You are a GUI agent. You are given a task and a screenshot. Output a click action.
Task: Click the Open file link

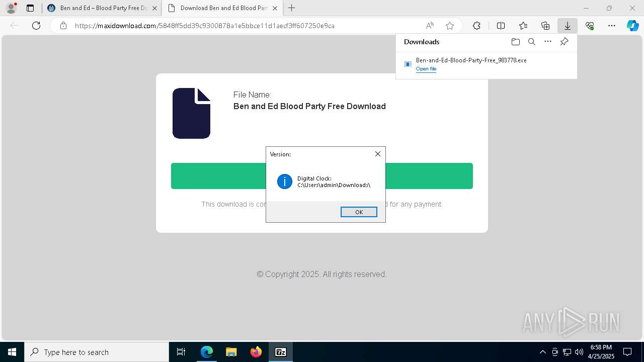426,69
